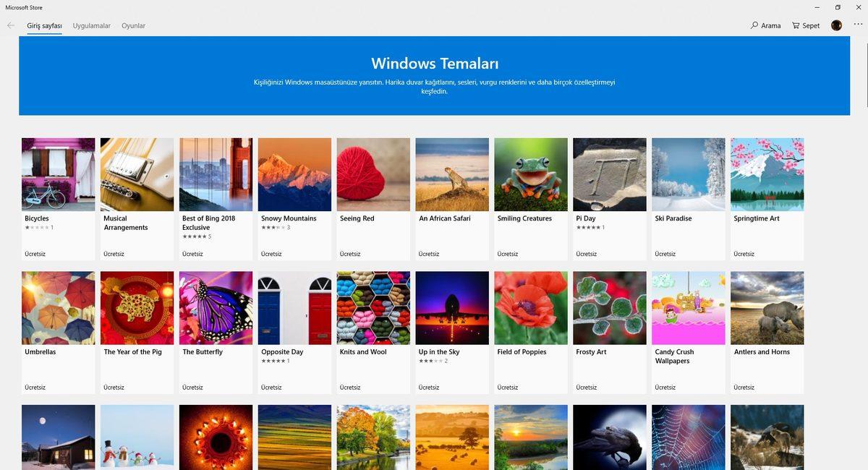Click The Butterfly theme tile
Viewport: 868px width, 470px height.
(x=216, y=307)
